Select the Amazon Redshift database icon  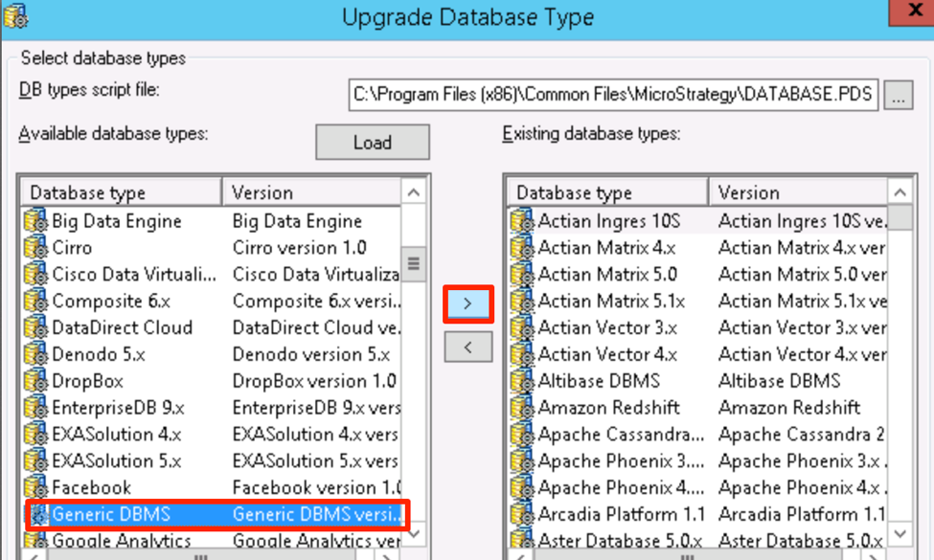pyautogui.click(x=522, y=408)
